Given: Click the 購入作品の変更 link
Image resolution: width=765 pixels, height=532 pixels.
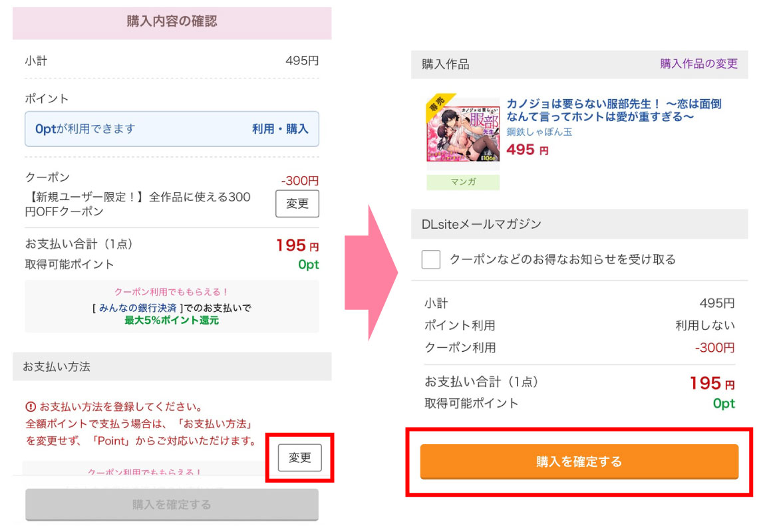Looking at the screenshot, I should point(698,64).
